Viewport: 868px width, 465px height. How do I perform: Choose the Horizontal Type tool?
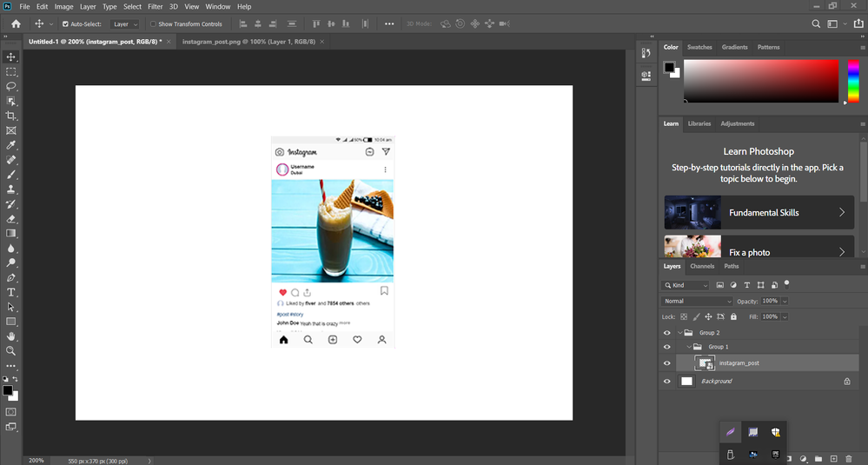point(11,292)
